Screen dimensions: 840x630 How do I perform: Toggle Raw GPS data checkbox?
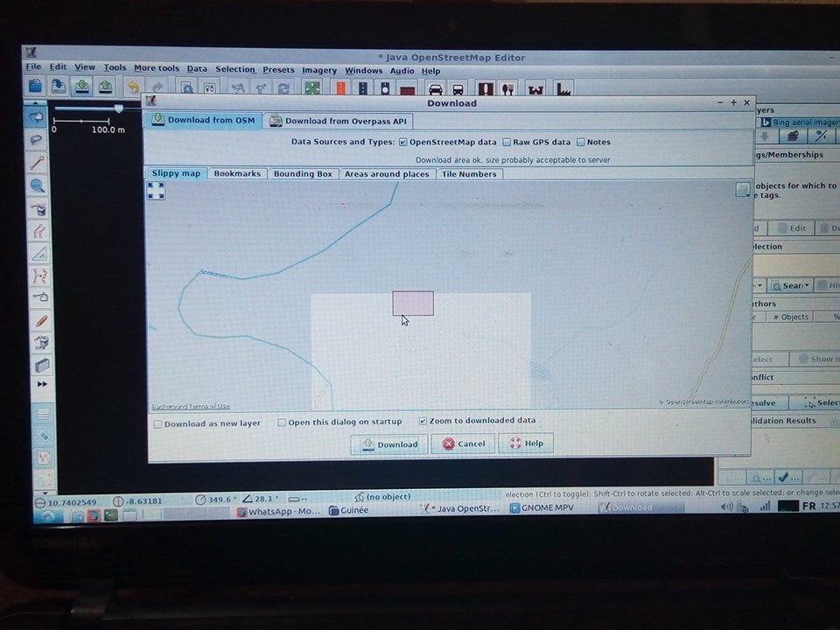[507, 143]
